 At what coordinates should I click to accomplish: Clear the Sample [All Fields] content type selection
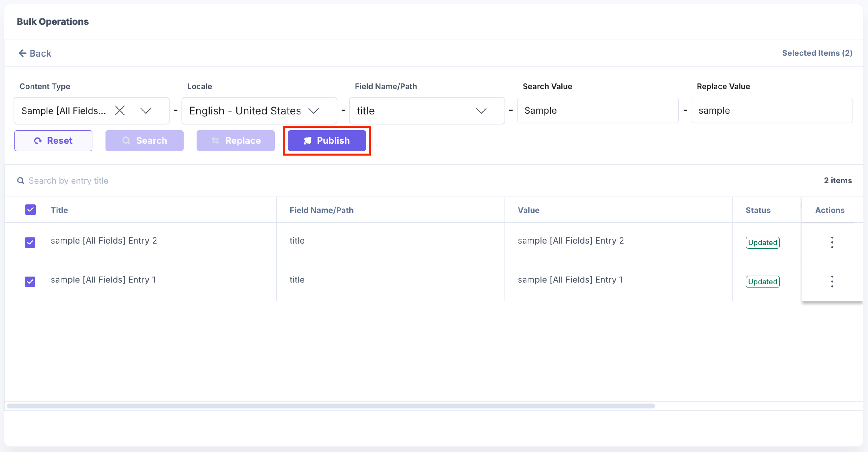tap(120, 111)
